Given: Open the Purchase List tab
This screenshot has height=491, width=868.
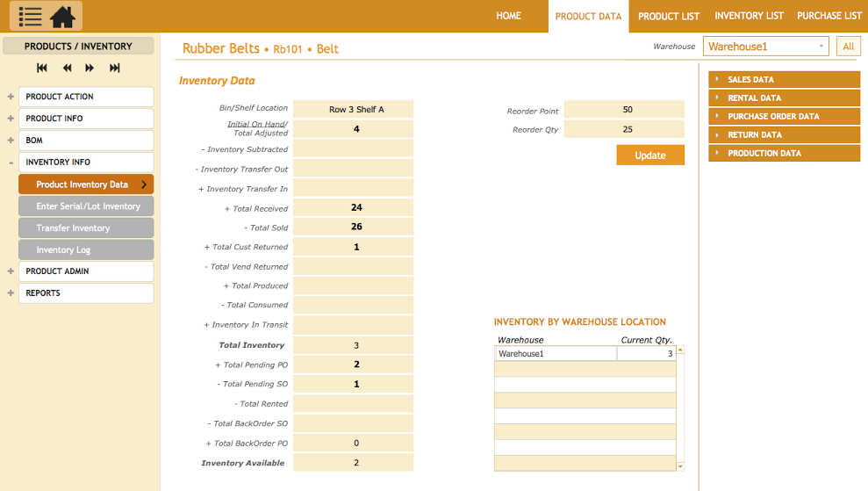Looking at the screenshot, I should 829,16.
